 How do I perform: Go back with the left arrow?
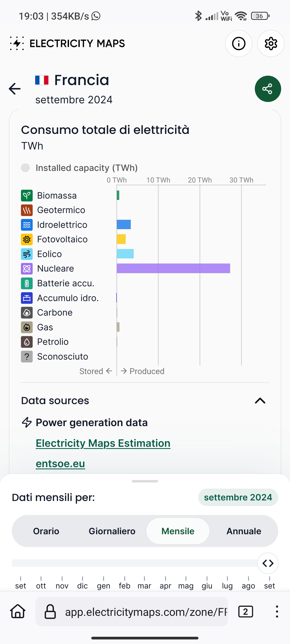tap(15, 89)
